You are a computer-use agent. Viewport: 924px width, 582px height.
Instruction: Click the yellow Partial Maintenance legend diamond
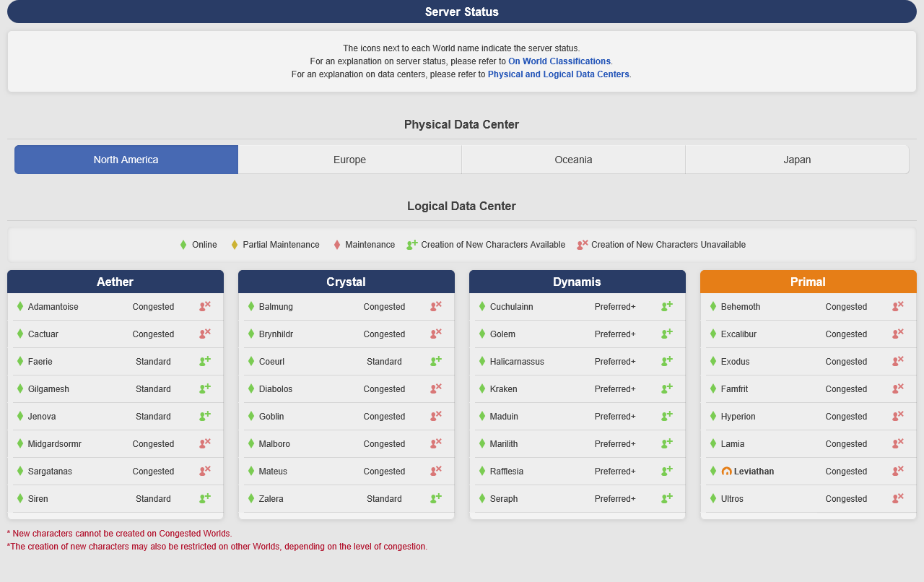[234, 245]
